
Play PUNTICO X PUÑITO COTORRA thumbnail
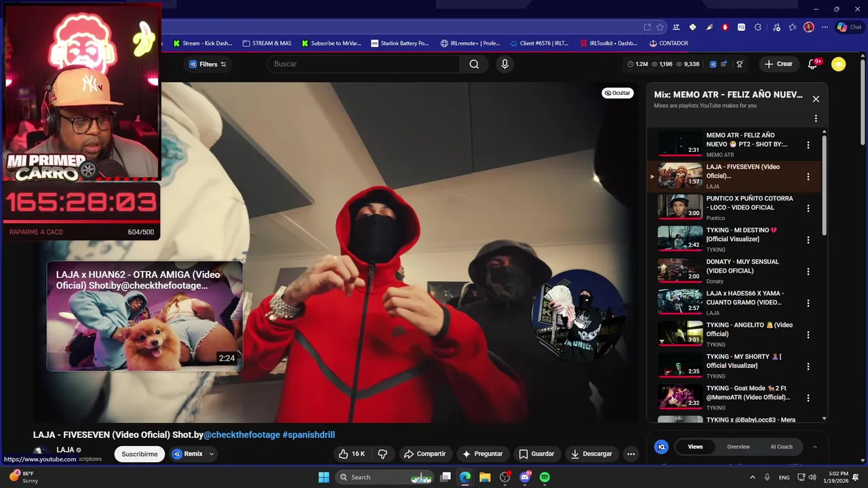680,206
